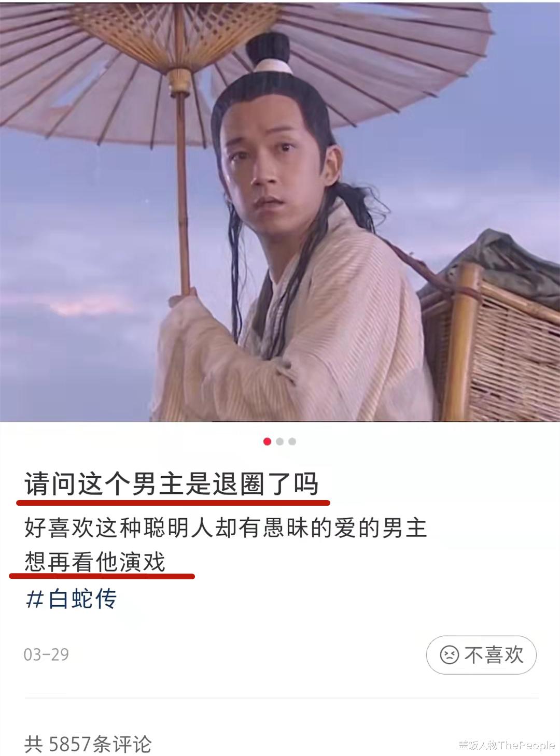Viewport: 560px width, 756px height.
Task: Click the red underline below 想再看他演戏
Action: 102,576
